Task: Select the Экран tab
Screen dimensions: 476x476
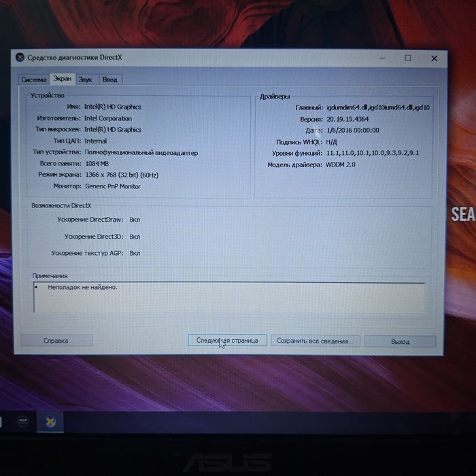Action: click(x=63, y=79)
